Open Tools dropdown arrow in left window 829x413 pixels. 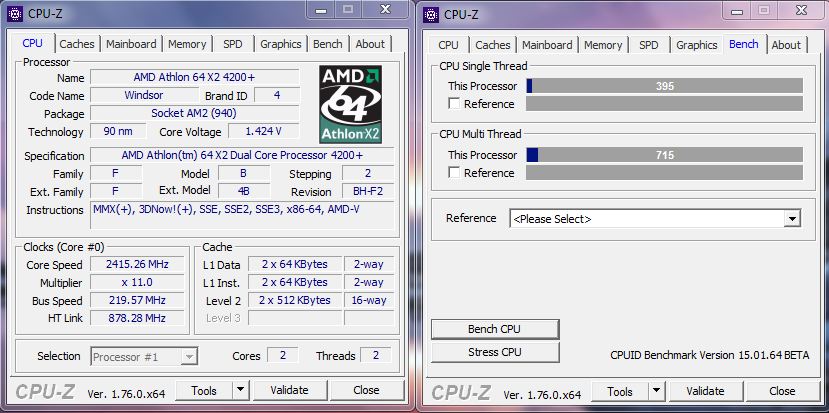240,390
